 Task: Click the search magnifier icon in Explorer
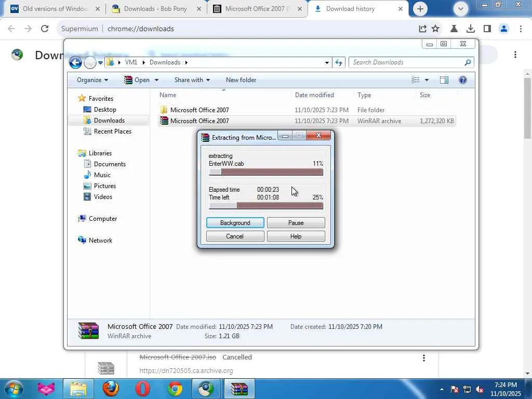pos(468,62)
